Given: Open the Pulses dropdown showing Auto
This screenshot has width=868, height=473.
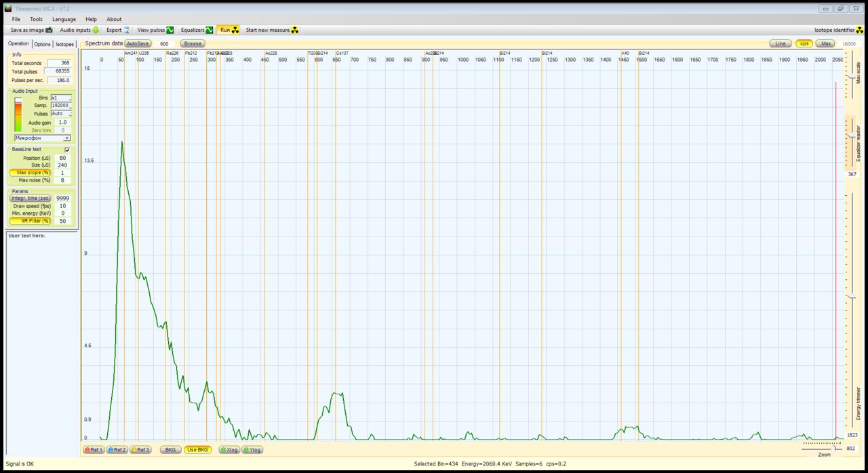Looking at the screenshot, I should click(61, 114).
